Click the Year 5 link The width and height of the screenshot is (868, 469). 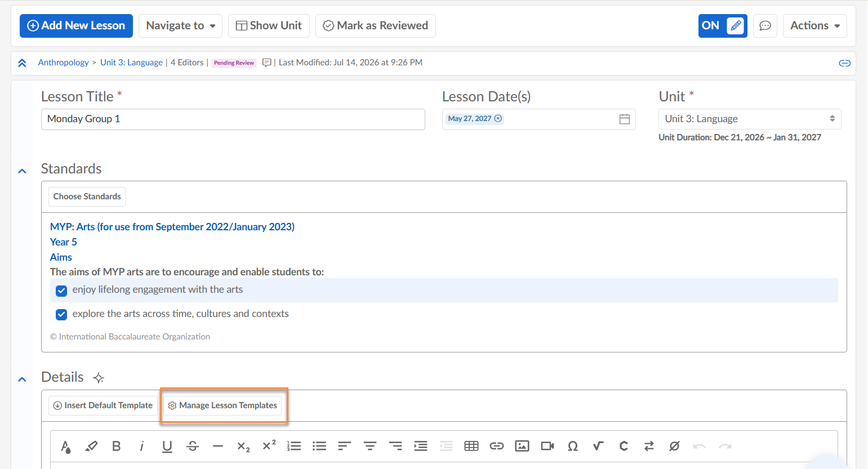(x=64, y=242)
